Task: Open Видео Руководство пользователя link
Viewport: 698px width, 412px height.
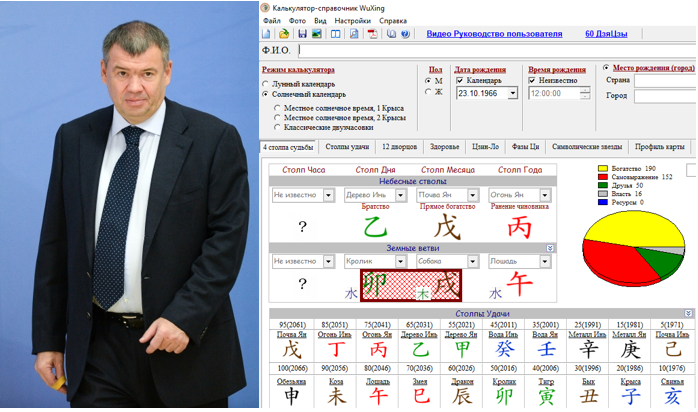Action: pos(494,34)
